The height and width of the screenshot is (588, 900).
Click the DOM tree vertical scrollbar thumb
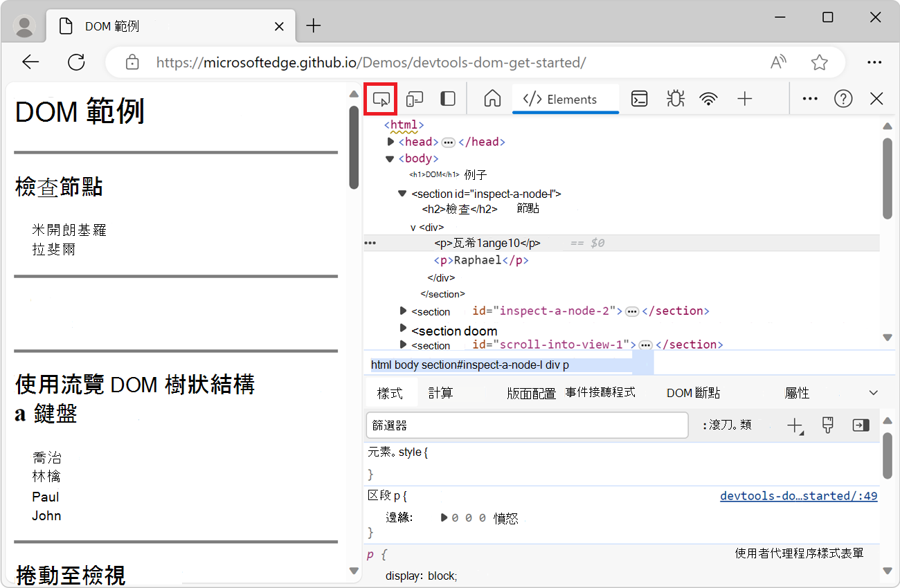point(888,178)
